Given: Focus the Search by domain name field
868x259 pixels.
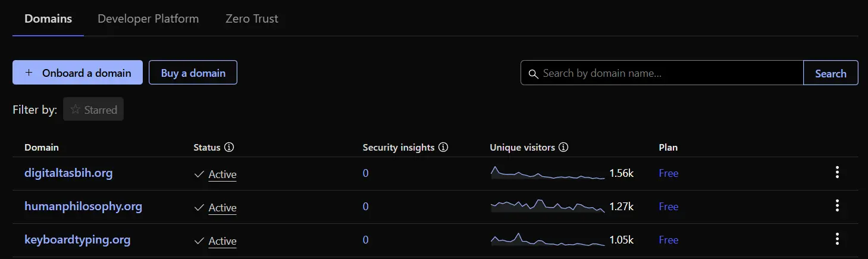Looking at the screenshot, I should point(666,73).
